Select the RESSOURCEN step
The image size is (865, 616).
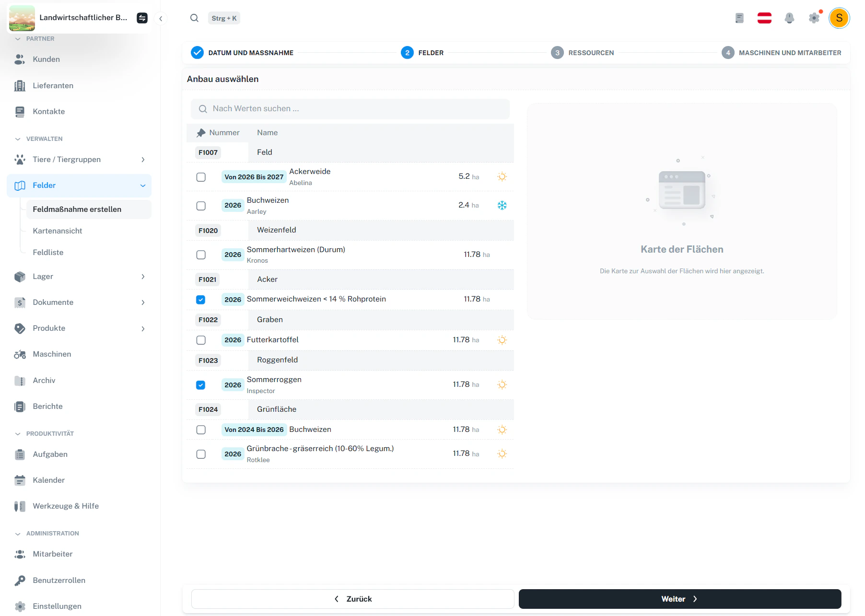click(582, 53)
